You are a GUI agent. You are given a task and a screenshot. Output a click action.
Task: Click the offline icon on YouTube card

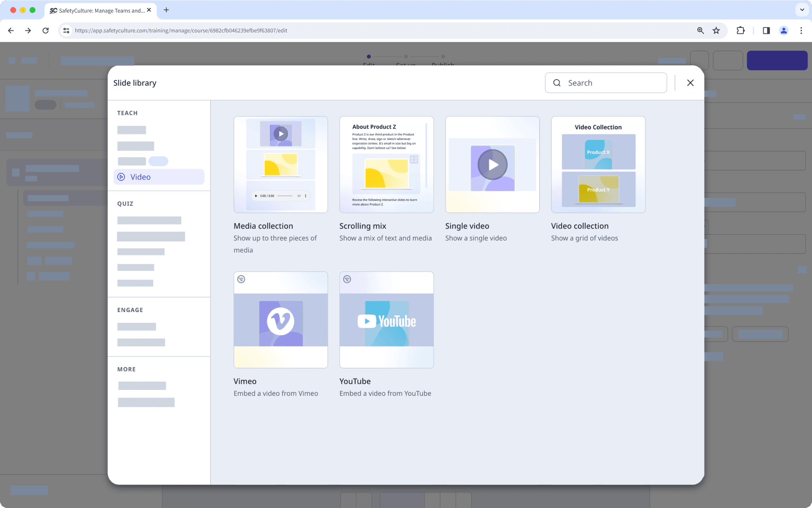[x=347, y=279]
